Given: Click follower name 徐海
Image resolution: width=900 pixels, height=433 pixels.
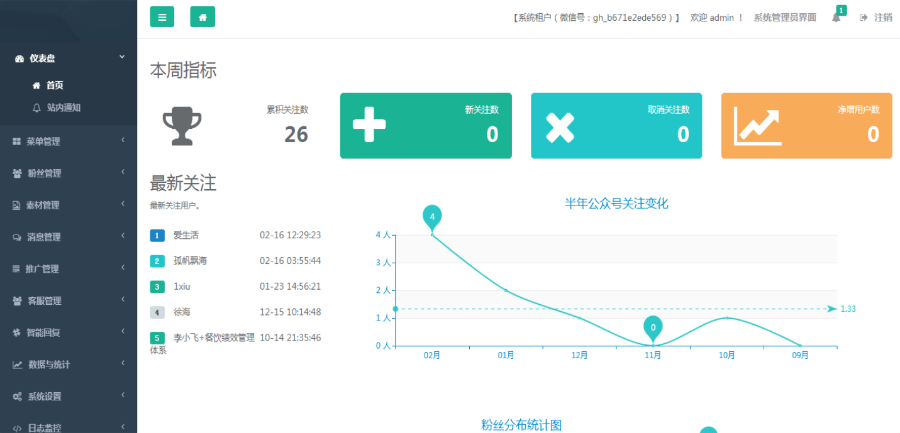Looking at the screenshot, I should click(x=181, y=312).
